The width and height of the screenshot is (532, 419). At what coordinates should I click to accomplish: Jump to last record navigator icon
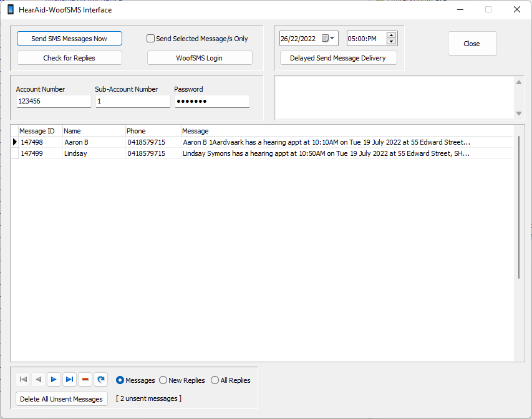[70, 379]
